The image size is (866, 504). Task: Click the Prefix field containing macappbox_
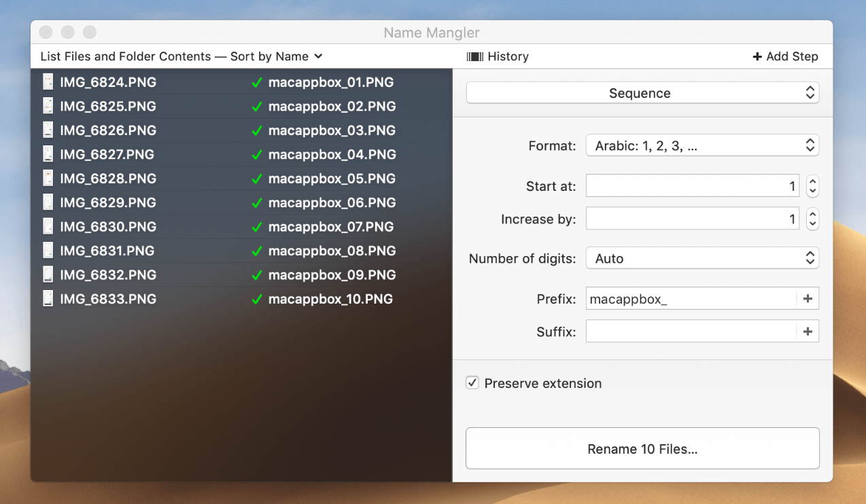coord(690,299)
